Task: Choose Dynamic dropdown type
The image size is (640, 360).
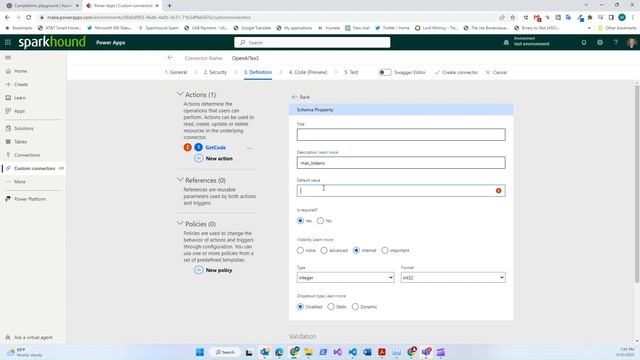Action: (356, 307)
